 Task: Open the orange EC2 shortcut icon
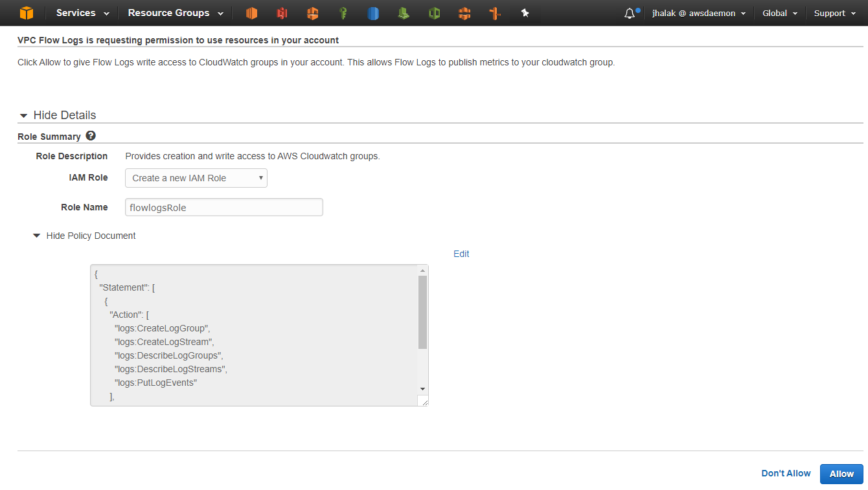251,13
